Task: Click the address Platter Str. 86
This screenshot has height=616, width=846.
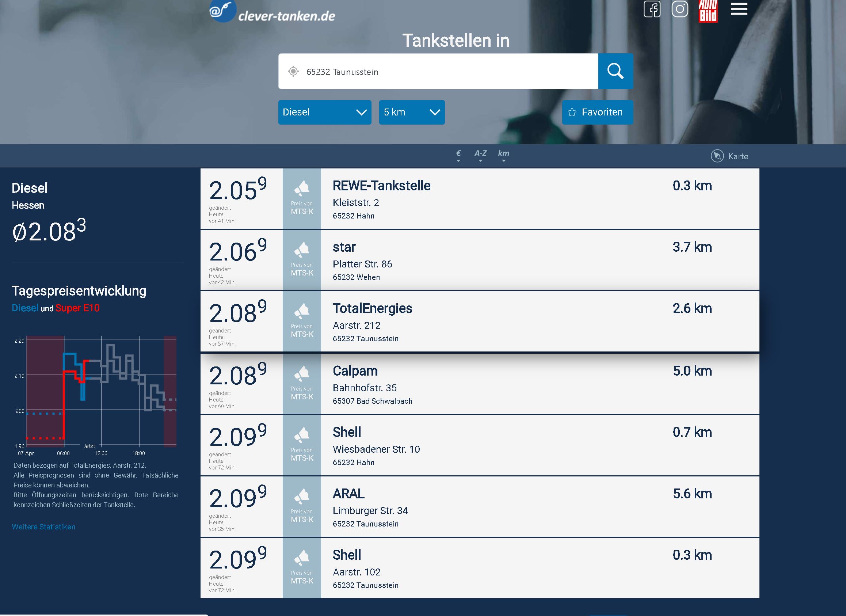Action: [362, 264]
